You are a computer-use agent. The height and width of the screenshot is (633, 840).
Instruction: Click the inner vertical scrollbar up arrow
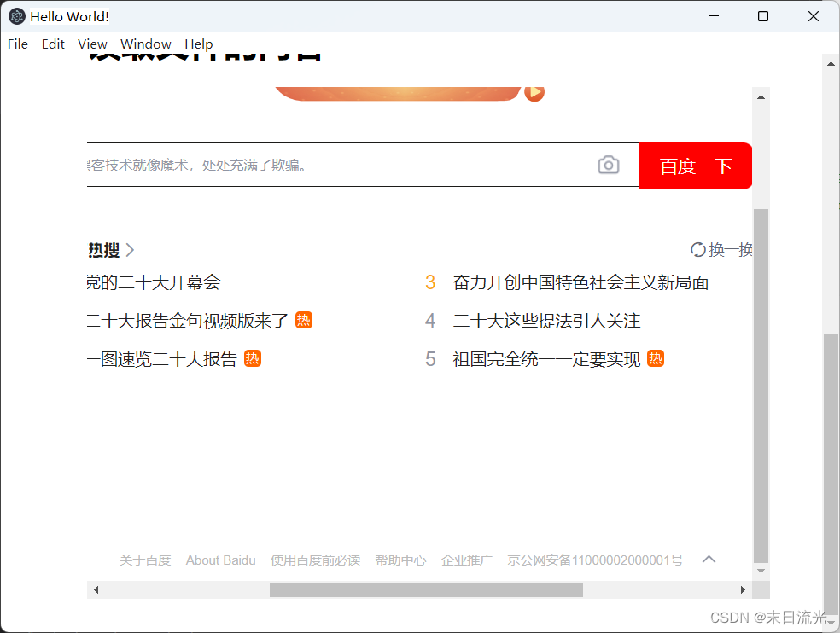761,97
